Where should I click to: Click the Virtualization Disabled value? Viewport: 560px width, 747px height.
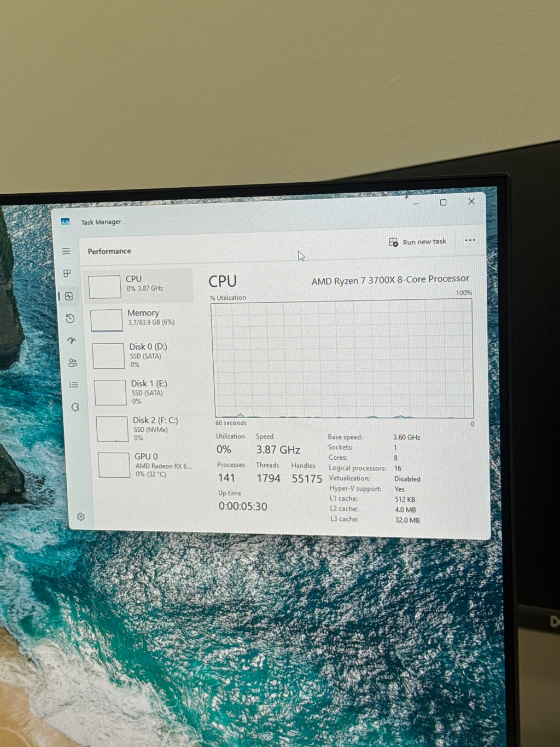click(407, 479)
